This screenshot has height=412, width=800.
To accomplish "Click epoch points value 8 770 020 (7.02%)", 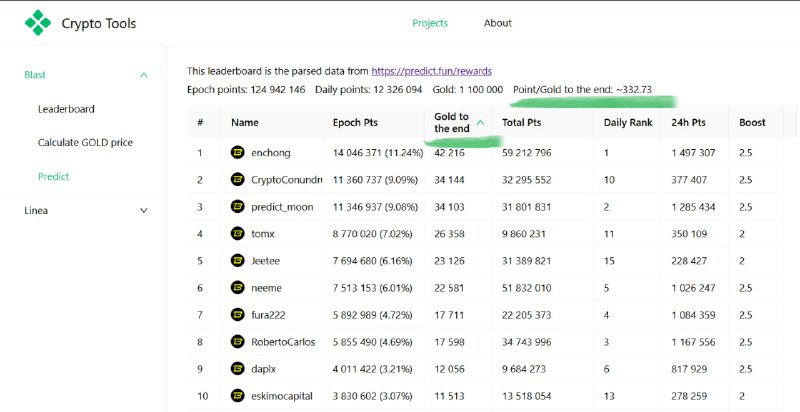I will pyautogui.click(x=372, y=234).
